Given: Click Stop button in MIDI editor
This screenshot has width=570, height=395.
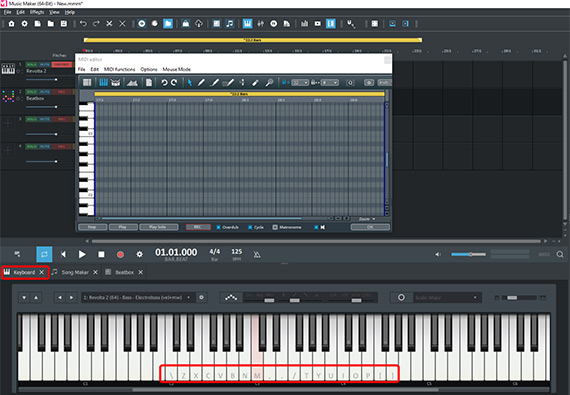Looking at the screenshot, I should point(92,227).
